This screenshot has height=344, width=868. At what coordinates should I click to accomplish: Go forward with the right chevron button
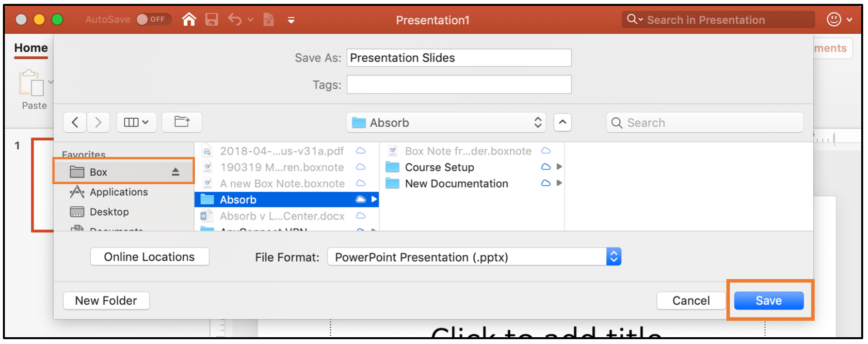98,122
